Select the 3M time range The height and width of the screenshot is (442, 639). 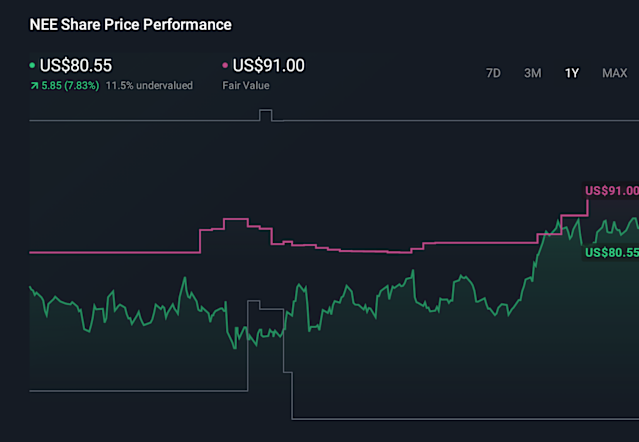[x=533, y=73]
